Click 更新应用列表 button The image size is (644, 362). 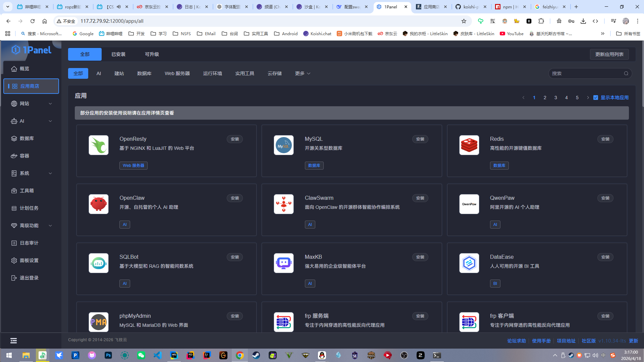(x=609, y=54)
